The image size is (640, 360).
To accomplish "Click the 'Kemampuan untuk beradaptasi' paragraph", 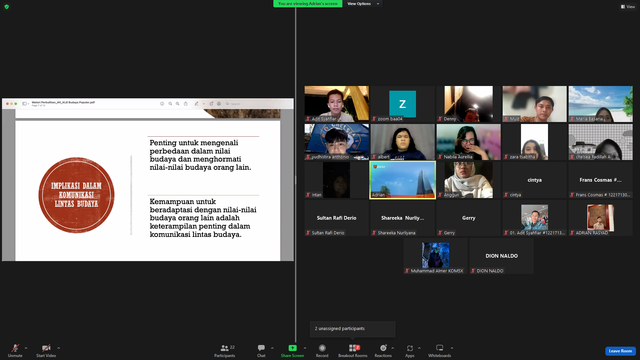I will pyautogui.click(x=203, y=218).
